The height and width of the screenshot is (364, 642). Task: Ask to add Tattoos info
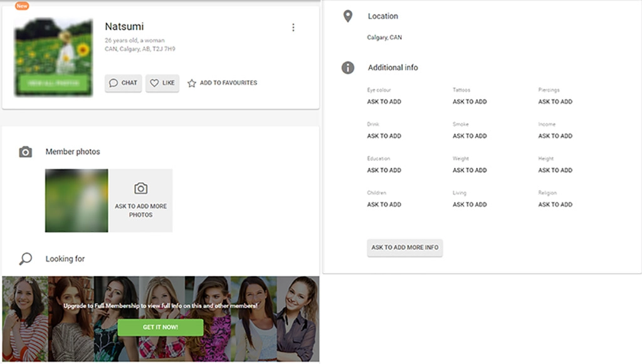(470, 101)
